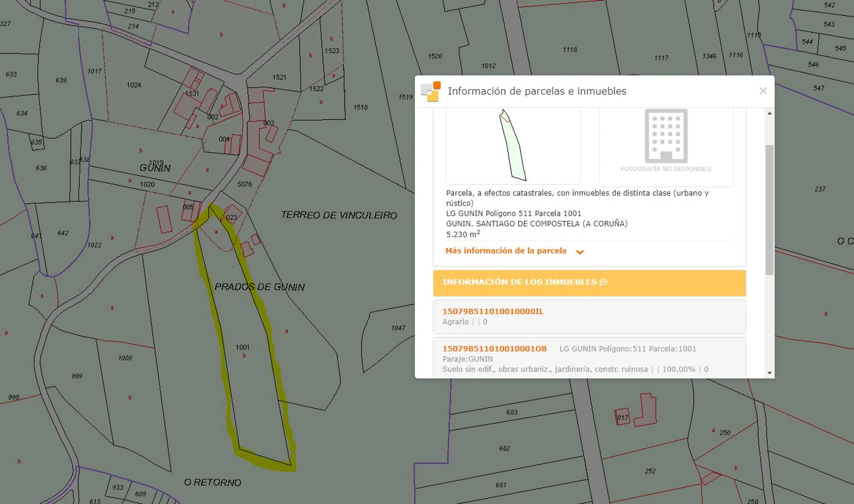This screenshot has width=854, height=504.
Task: Open property reference 15079B511010010000IL
Action: click(493, 311)
